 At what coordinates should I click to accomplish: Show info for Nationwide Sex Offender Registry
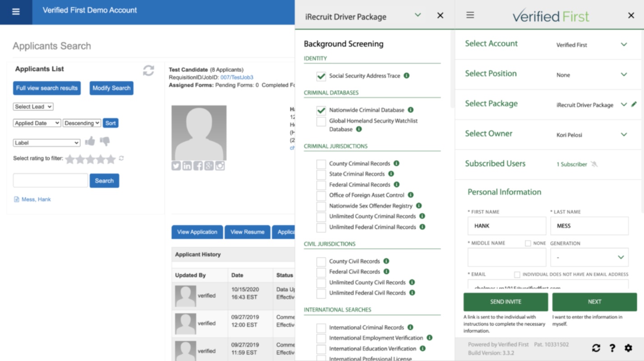[x=419, y=206]
